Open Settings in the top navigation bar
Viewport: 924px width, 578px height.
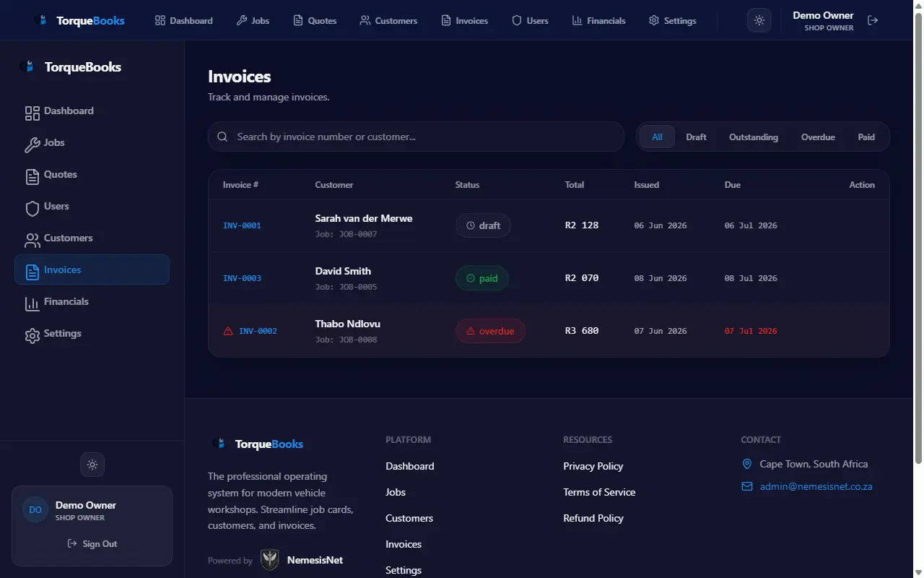coord(672,20)
